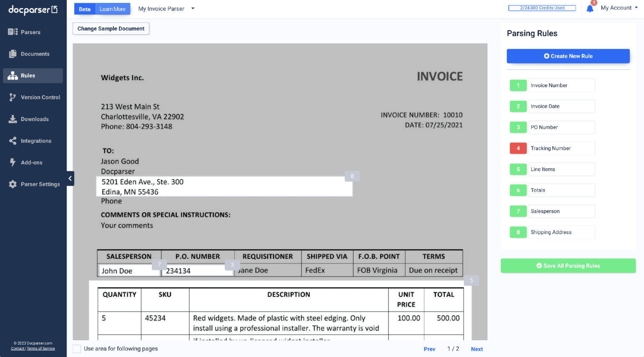Viewport: 644px width, 357px height.
Task: Open the My Invoice Parser selector
Action: click(x=166, y=8)
